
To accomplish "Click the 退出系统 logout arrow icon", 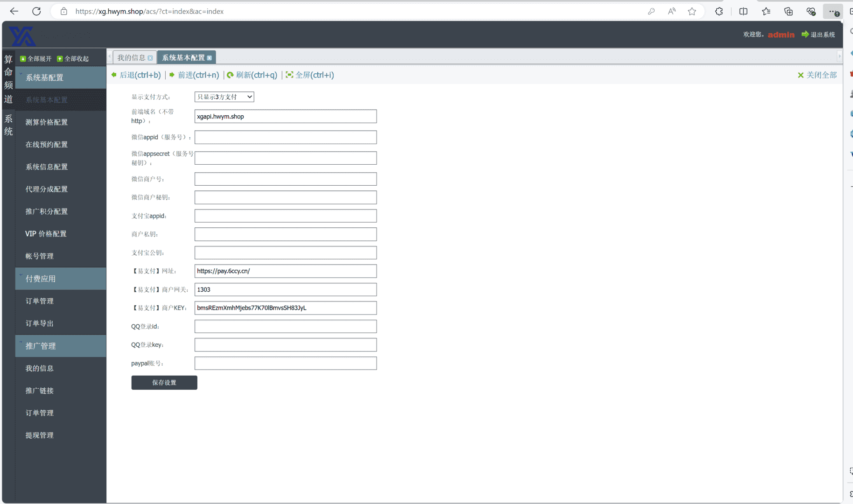I will [805, 35].
